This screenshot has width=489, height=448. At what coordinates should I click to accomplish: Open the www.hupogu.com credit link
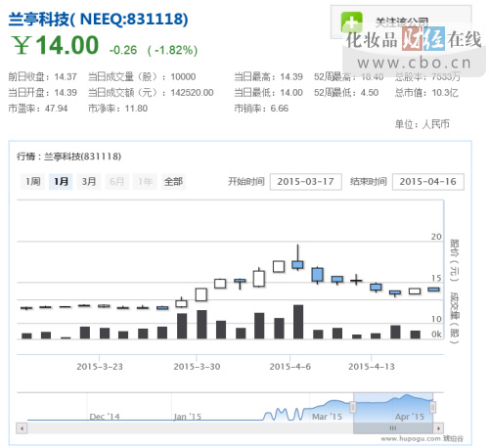(x=422, y=438)
